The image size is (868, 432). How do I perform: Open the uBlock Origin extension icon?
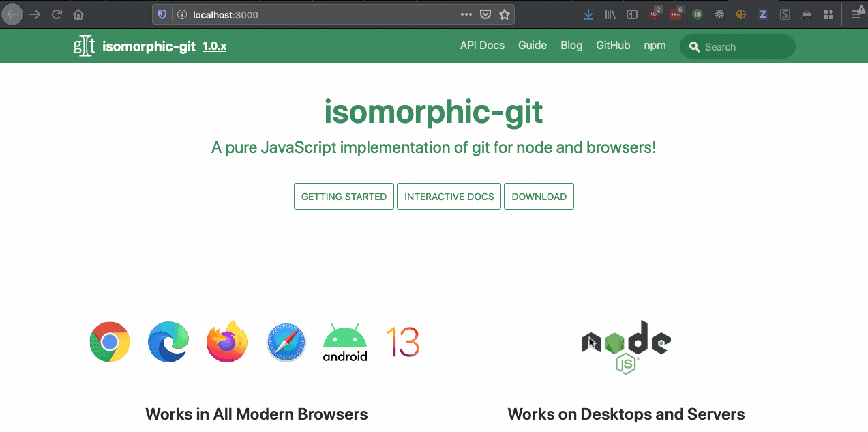tap(655, 13)
